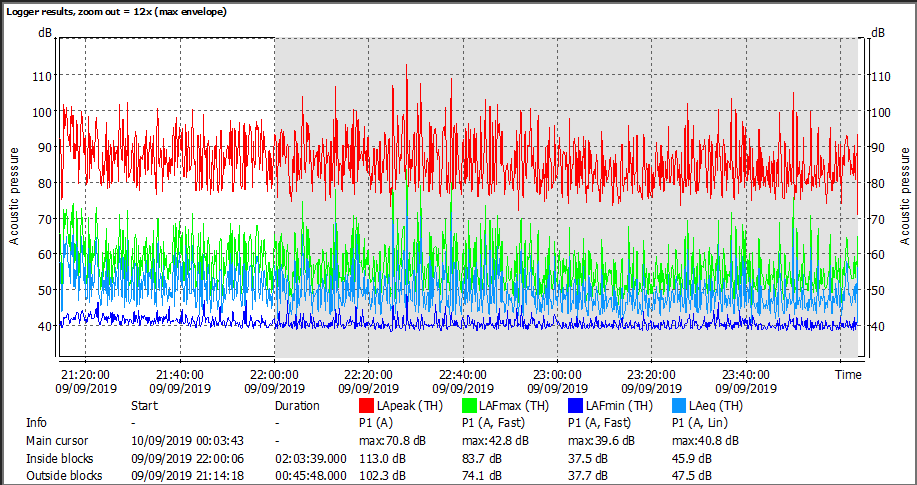This screenshot has width=917, height=485.
Task: Pick the light blue LAeq swatch
Action: coord(679,406)
